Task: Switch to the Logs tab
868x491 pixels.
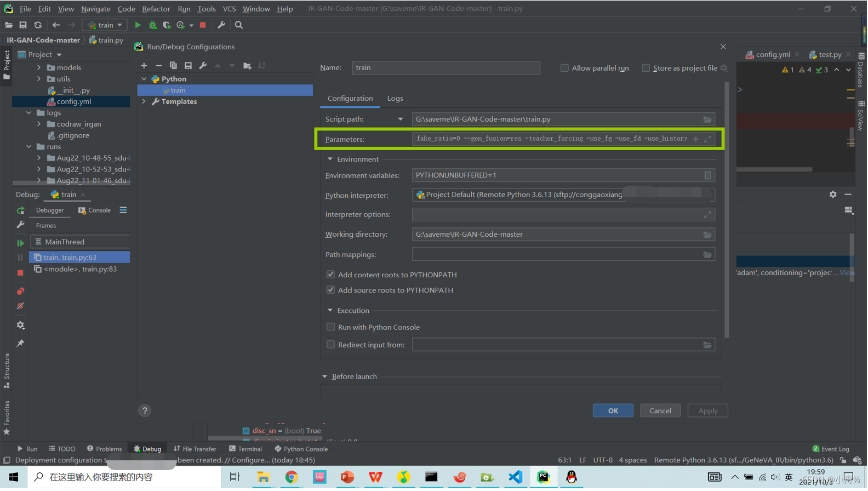Action: pyautogui.click(x=395, y=99)
